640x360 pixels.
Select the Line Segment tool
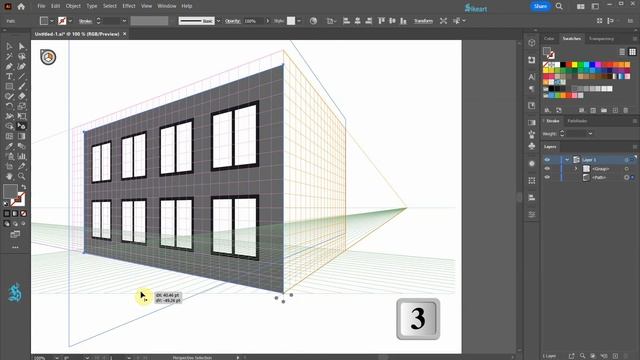[x=22, y=76]
